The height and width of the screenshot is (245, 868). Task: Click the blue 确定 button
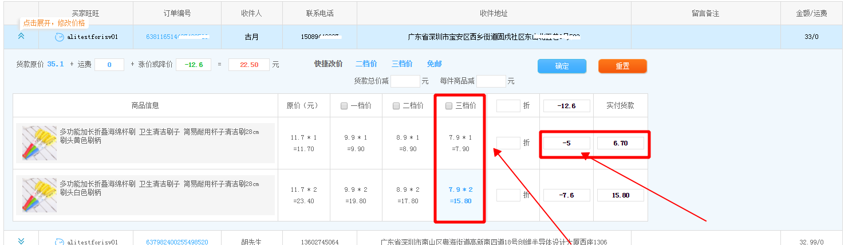[x=562, y=66]
